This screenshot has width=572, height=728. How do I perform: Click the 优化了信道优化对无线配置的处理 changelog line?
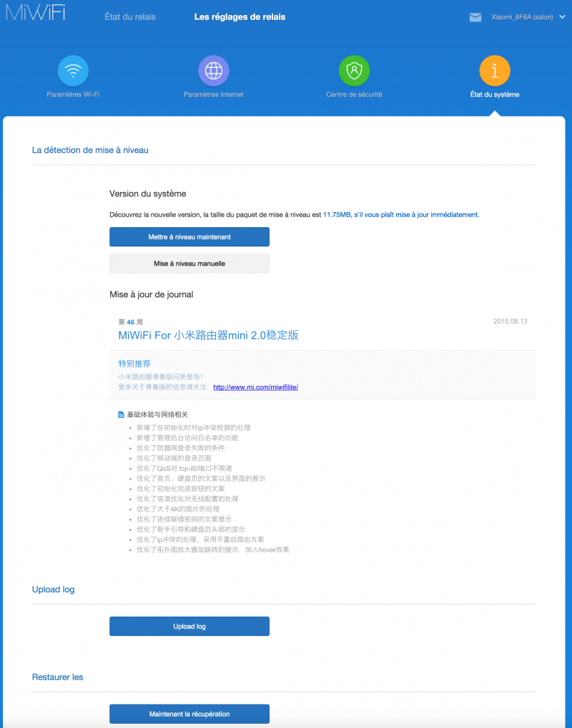187,499
